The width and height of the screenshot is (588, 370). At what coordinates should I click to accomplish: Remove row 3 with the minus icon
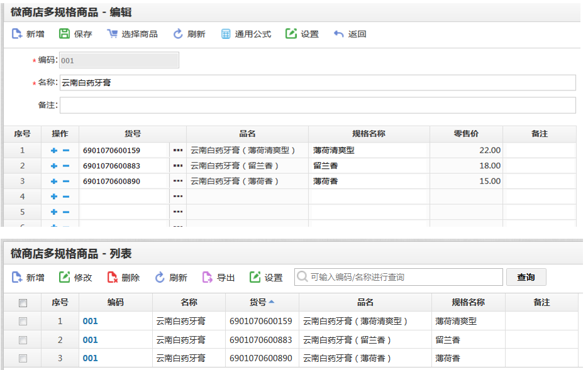[66, 182]
